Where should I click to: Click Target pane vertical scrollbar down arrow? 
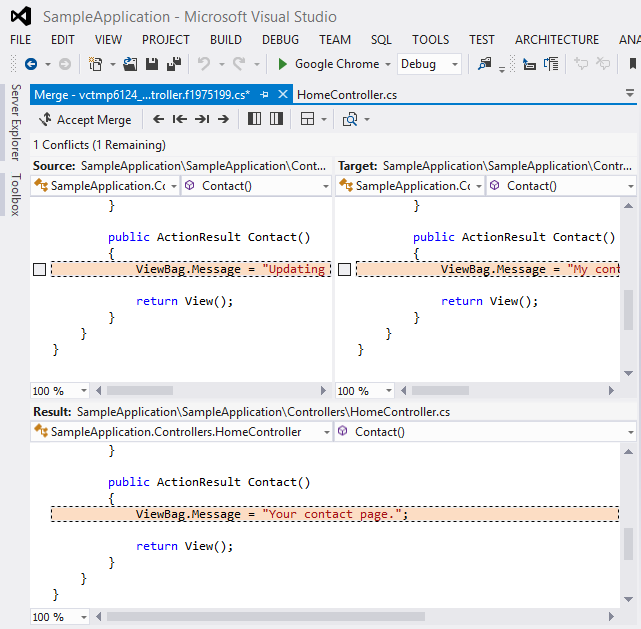pos(629,373)
